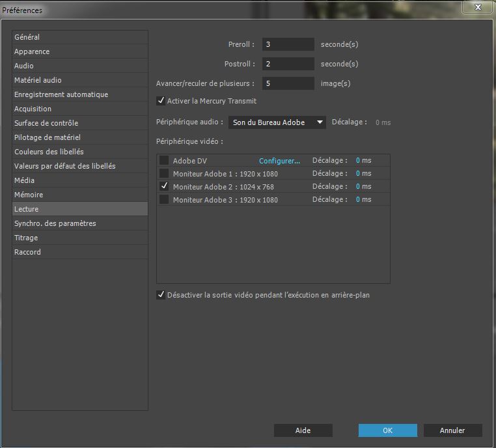Image resolution: width=496 pixels, height=448 pixels.
Task: Check Moniteur Adobe 1 : 1920 x 1080
Action: [164, 174]
